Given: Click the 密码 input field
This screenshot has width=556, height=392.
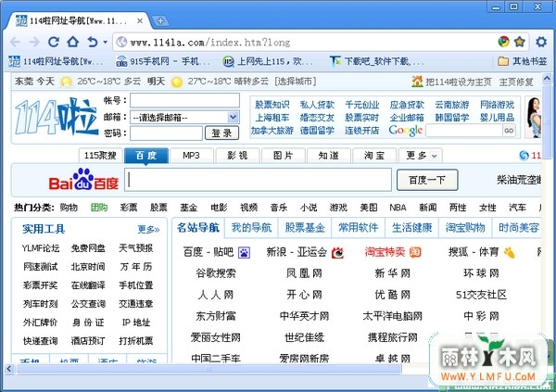Looking at the screenshot, I should click(166, 133).
